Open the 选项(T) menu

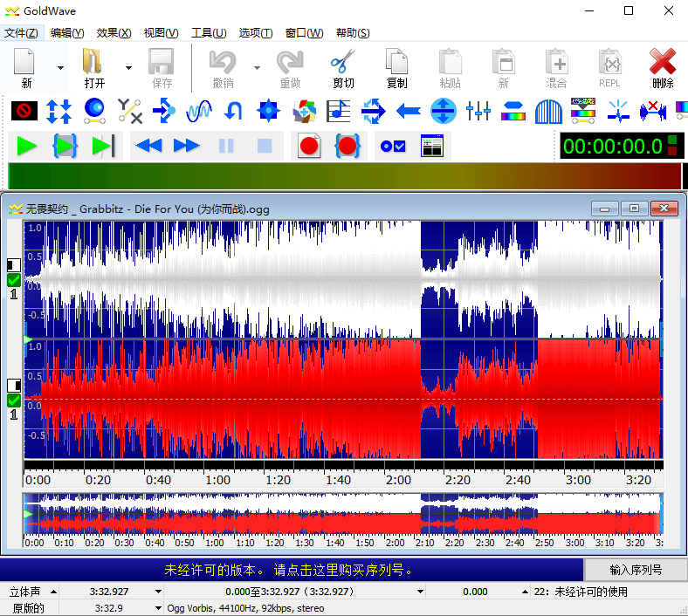[x=256, y=33]
